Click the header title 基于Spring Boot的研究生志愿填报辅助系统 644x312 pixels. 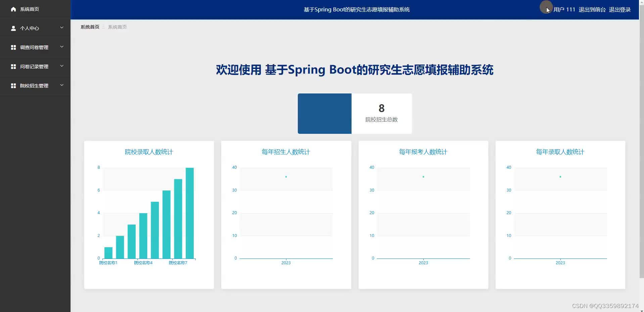pyautogui.click(x=357, y=10)
